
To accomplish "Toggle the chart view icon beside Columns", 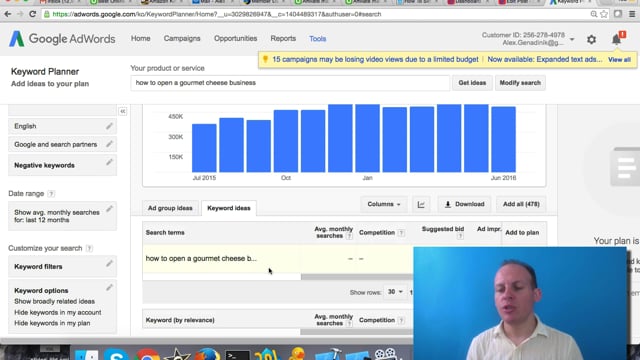I will click(421, 204).
